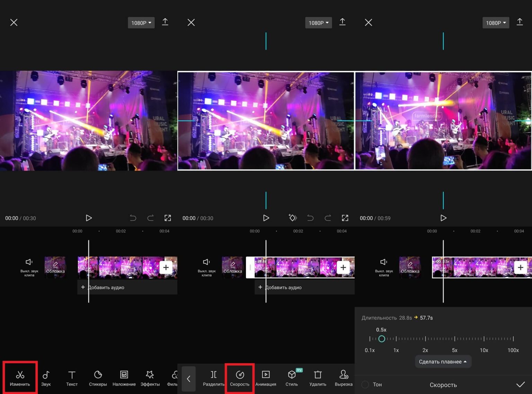Open the 1080P resolution dropdown in the left panel
The height and width of the screenshot is (394, 532).
(141, 23)
